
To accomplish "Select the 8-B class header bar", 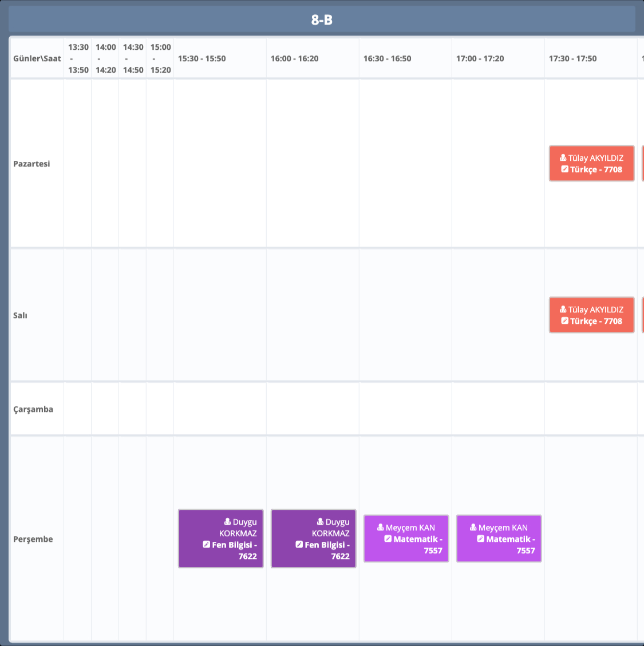I will click(322, 20).
